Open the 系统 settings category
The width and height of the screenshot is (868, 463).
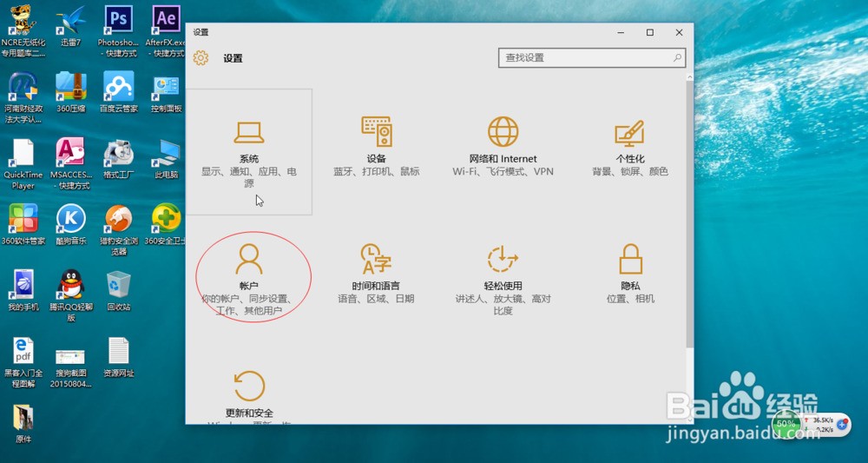click(248, 151)
